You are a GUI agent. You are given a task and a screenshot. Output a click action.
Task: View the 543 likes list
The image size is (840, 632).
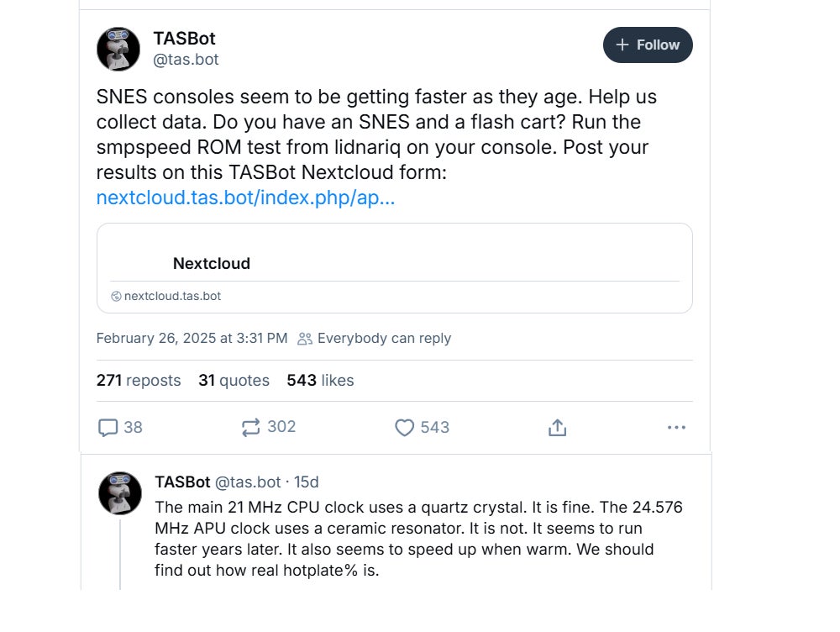coord(320,380)
